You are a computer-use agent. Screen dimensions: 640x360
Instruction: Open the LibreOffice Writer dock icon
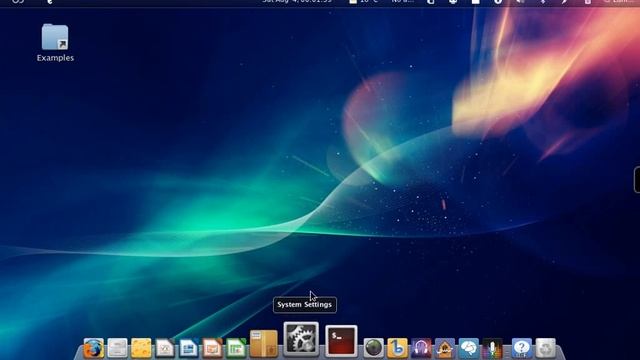(x=189, y=348)
